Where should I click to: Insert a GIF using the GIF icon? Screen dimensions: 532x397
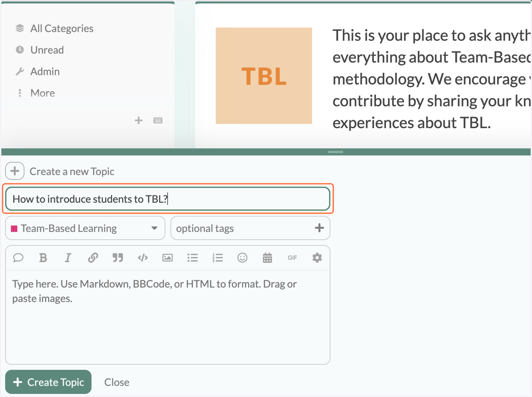pyautogui.click(x=292, y=258)
